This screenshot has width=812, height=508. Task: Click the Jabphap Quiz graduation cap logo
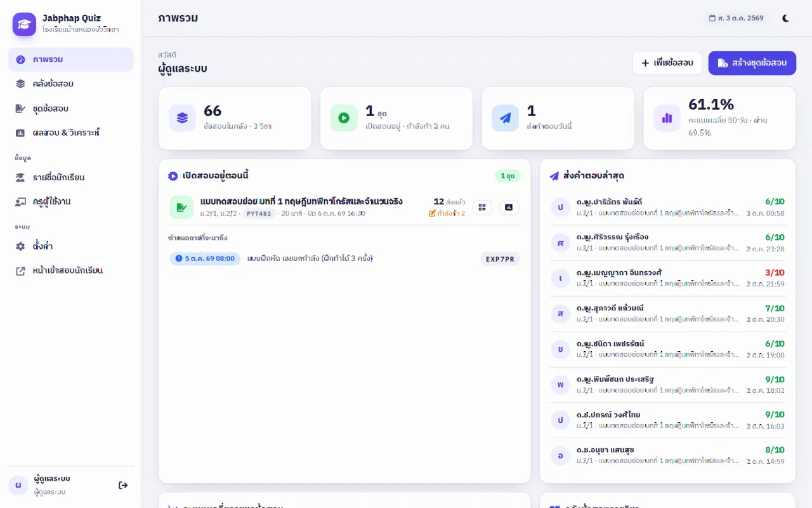tap(24, 24)
